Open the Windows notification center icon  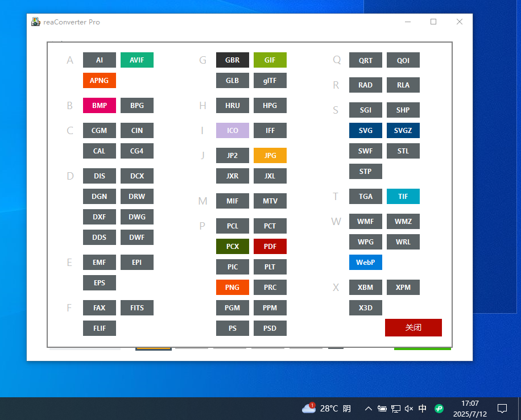(x=502, y=409)
